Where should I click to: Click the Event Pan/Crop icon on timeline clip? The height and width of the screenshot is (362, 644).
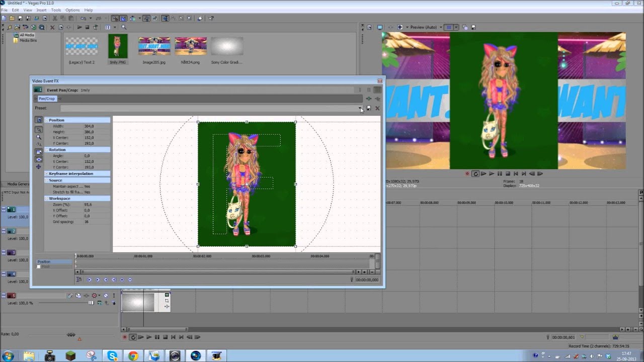click(x=167, y=301)
